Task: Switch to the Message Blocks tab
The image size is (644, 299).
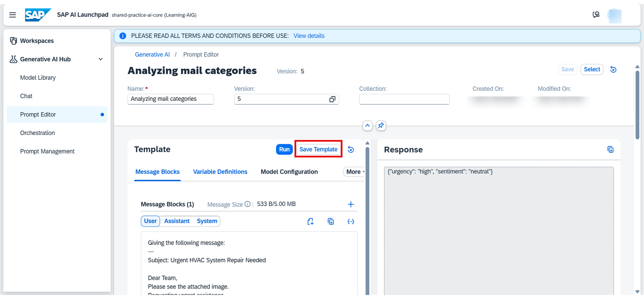Action: 157,172
